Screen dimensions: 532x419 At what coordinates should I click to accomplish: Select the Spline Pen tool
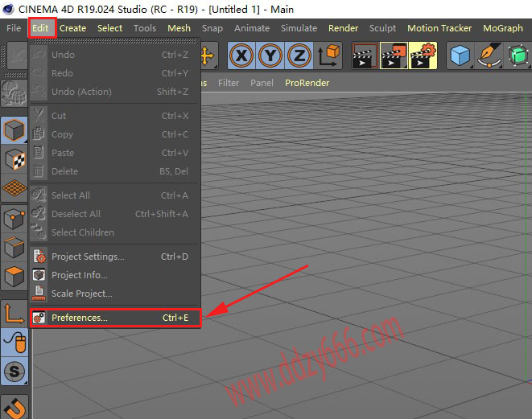pos(489,55)
